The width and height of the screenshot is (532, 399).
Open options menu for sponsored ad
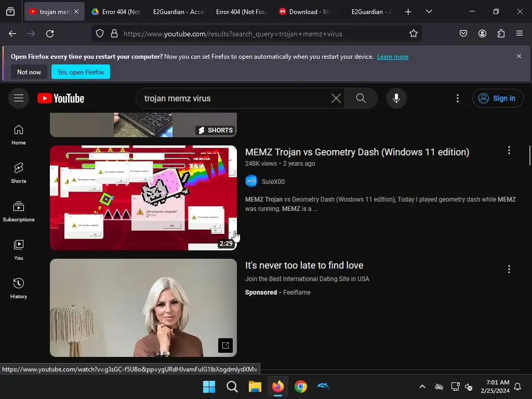pyautogui.click(x=509, y=269)
